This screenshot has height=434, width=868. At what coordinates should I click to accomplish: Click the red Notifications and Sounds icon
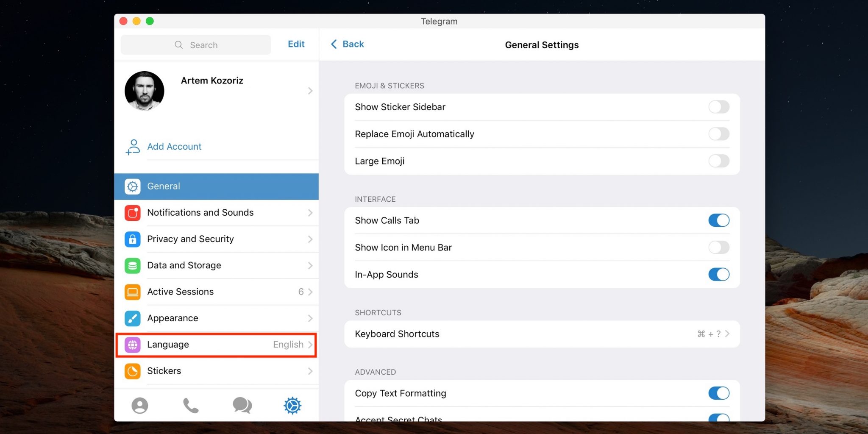[133, 213]
